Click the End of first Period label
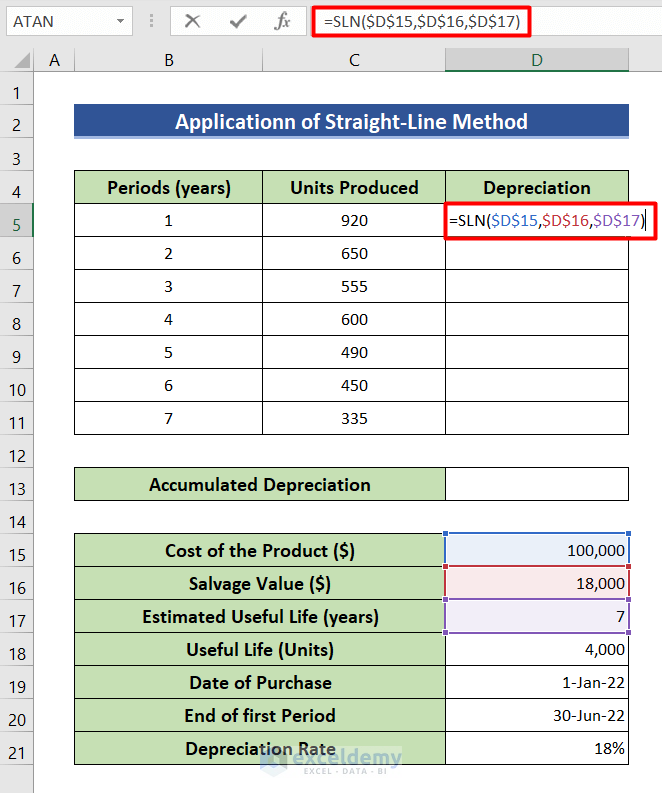This screenshot has width=662, height=793. tap(260, 715)
